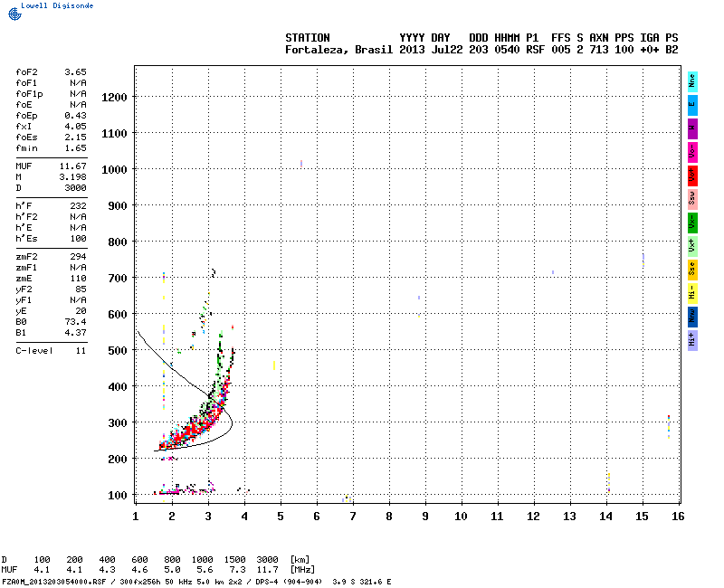The width and height of the screenshot is (724, 588).
Task: Click the AXN value 713 in header
Action: click(599, 50)
